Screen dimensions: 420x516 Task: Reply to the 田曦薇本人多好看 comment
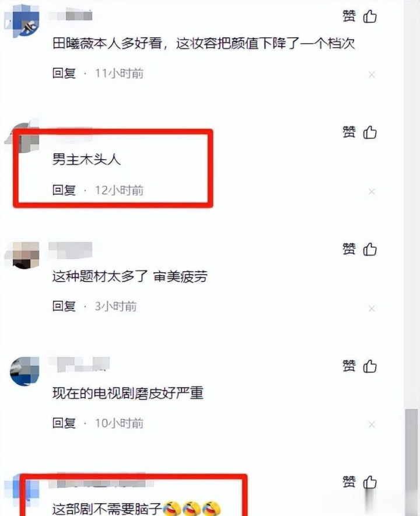[64, 73]
